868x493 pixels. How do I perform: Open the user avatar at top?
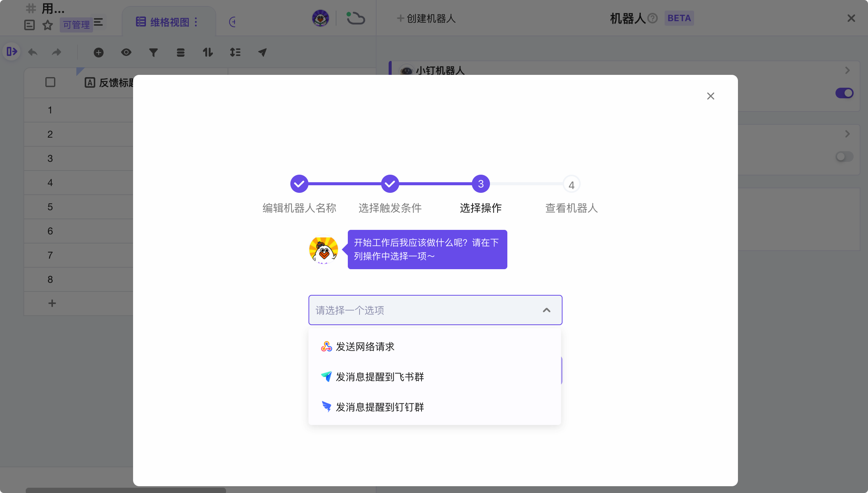tap(321, 18)
